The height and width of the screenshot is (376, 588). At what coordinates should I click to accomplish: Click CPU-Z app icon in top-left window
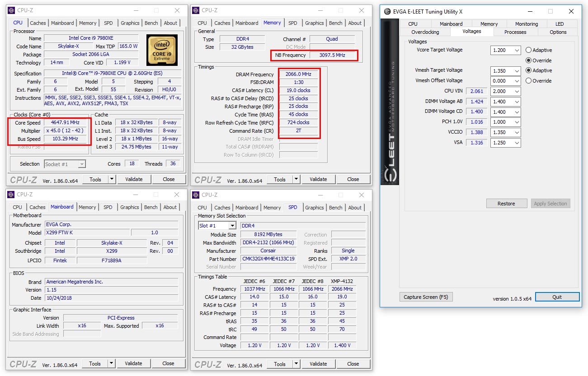pos(11,10)
